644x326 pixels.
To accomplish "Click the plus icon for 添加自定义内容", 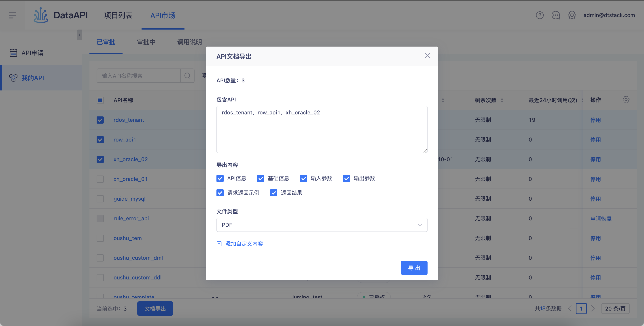I will tap(219, 244).
